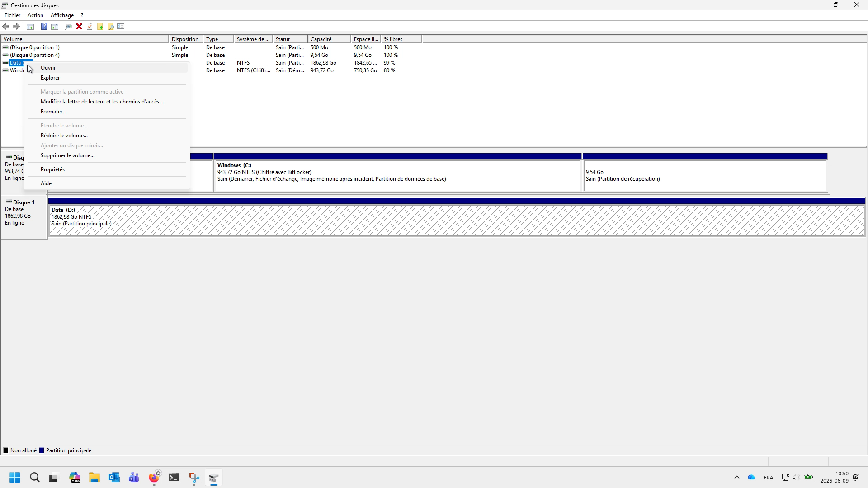Click the rescan disks drive toolbar icon
This screenshot has height=488, width=868.
pyautogui.click(x=68, y=27)
